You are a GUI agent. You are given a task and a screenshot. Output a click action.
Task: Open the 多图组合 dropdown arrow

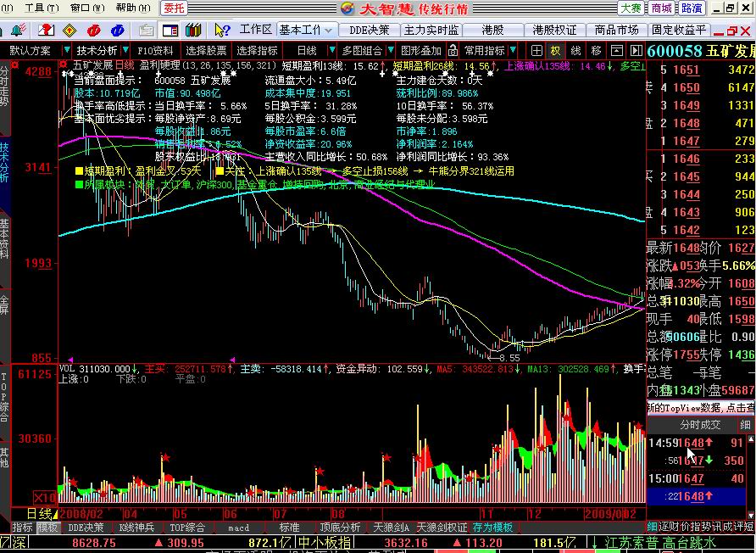tap(391, 50)
